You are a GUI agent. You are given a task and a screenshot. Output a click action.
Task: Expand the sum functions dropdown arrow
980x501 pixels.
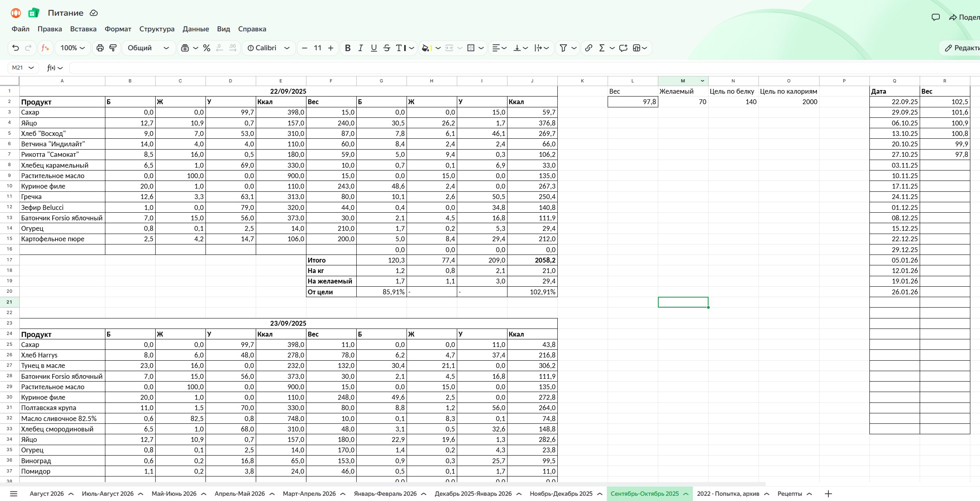(612, 48)
